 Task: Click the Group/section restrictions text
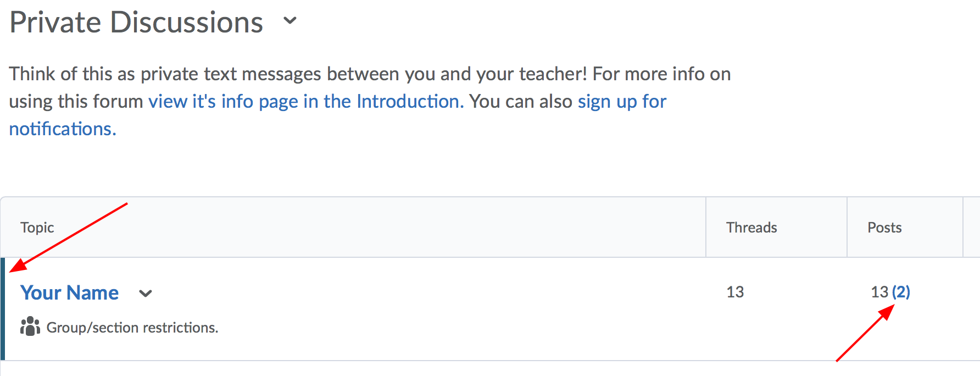coord(132,328)
